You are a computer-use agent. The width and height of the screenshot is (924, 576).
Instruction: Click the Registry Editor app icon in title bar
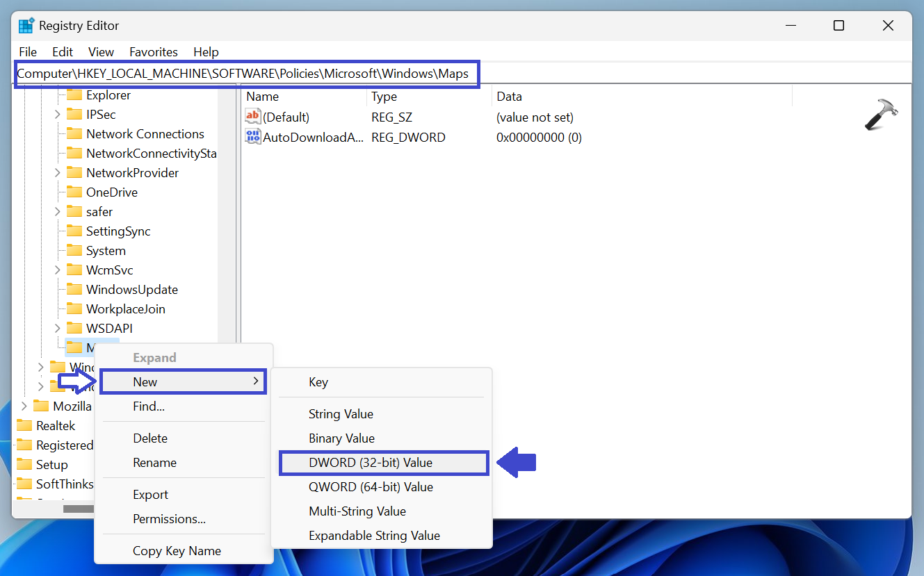pos(26,26)
